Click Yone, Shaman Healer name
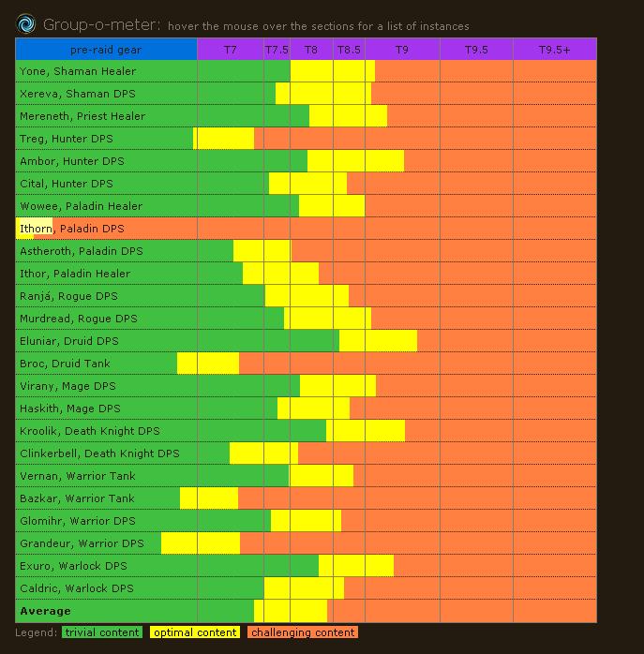This screenshot has width=644, height=654. coord(78,71)
